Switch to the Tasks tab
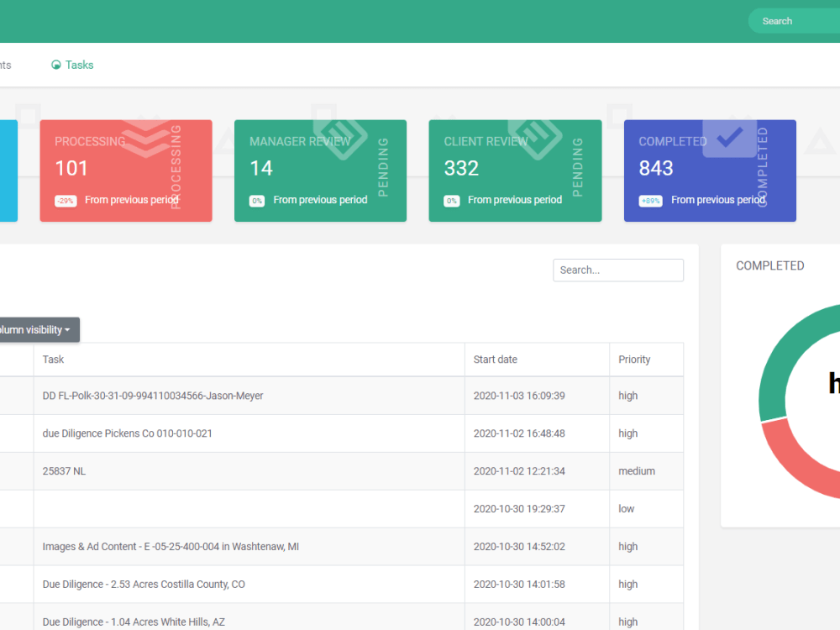Viewport: 840px width, 630px height. click(79, 65)
